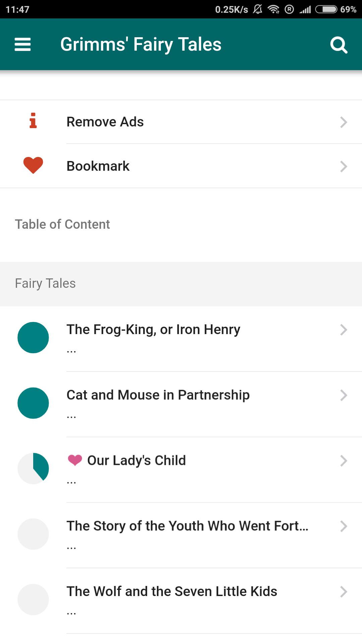This screenshot has height=644, width=362.
Task: Tap the battery indicator in status bar
Action: pos(326,9)
